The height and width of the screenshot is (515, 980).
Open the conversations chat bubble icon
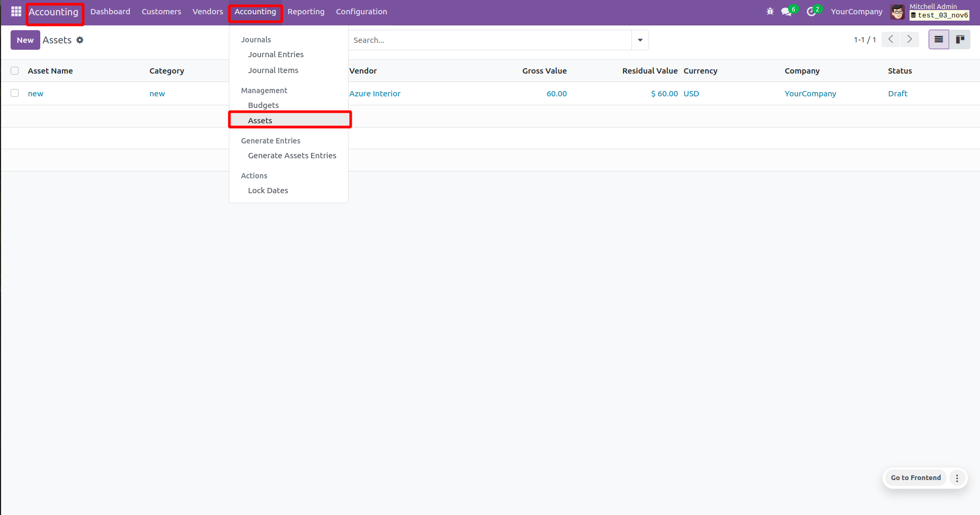click(x=786, y=12)
